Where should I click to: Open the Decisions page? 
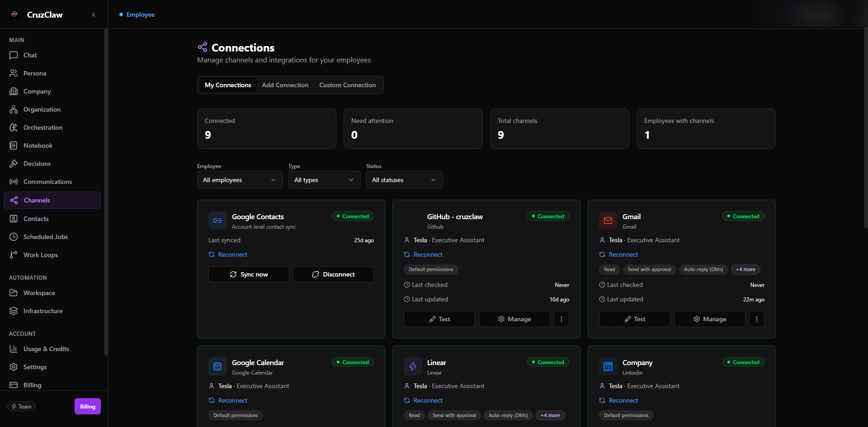coord(52,164)
